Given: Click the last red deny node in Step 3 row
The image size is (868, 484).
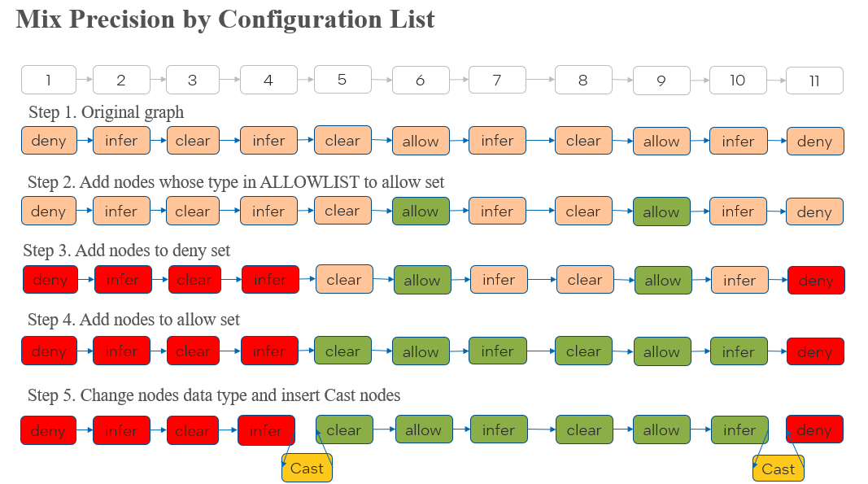Looking at the screenshot, I should [x=816, y=281].
